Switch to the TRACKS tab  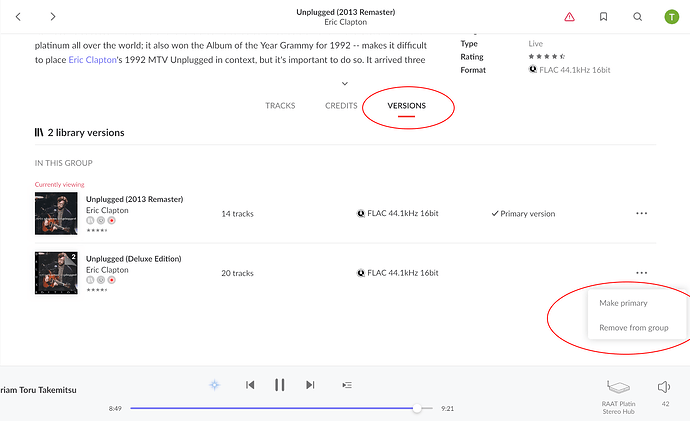tap(280, 106)
